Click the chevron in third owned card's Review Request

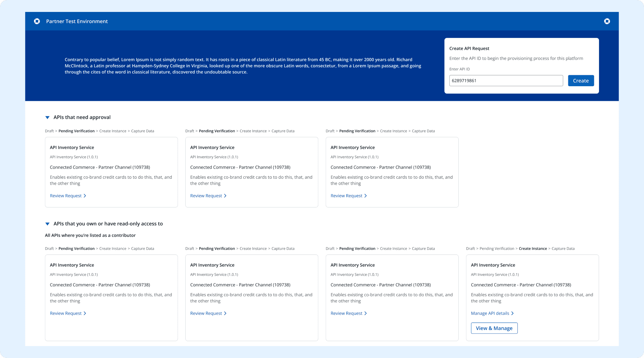[366, 313]
